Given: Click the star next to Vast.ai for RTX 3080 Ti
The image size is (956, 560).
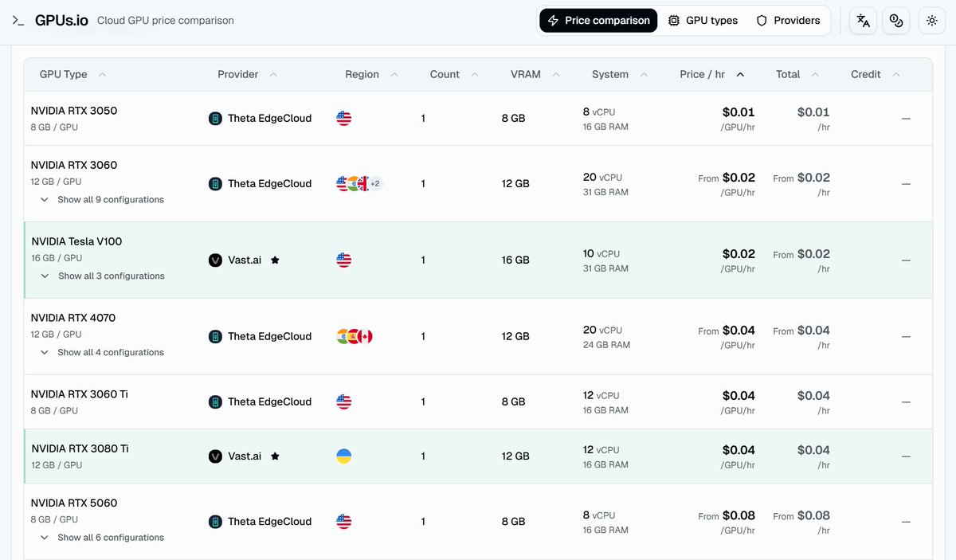Looking at the screenshot, I should pos(275,456).
